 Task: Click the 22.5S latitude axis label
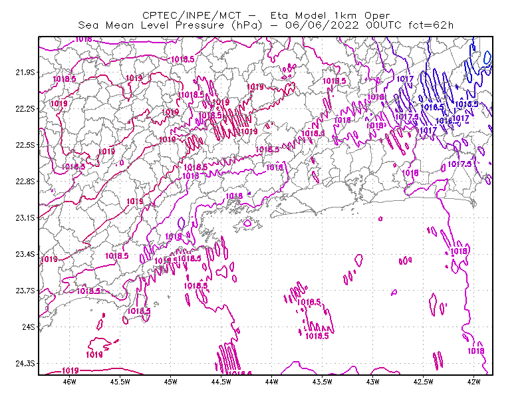(25, 145)
